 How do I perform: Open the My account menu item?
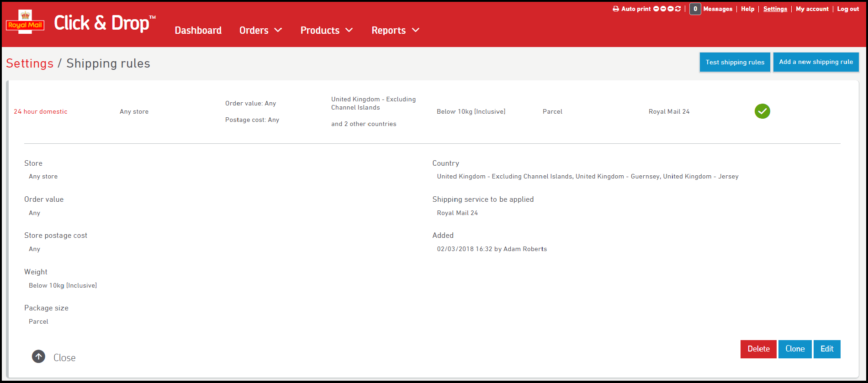click(x=812, y=9)
